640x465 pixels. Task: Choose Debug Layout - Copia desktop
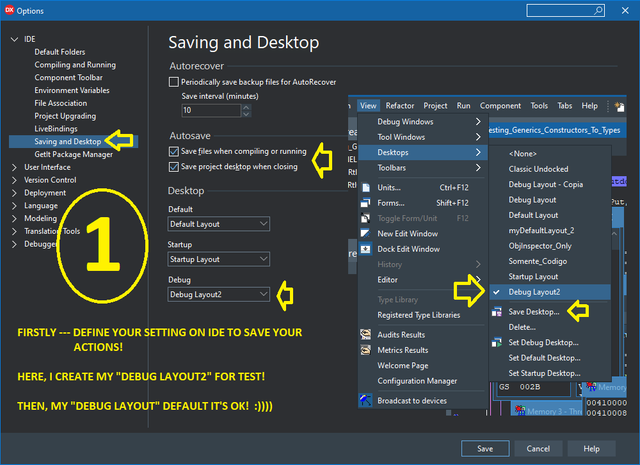point(550,185)
